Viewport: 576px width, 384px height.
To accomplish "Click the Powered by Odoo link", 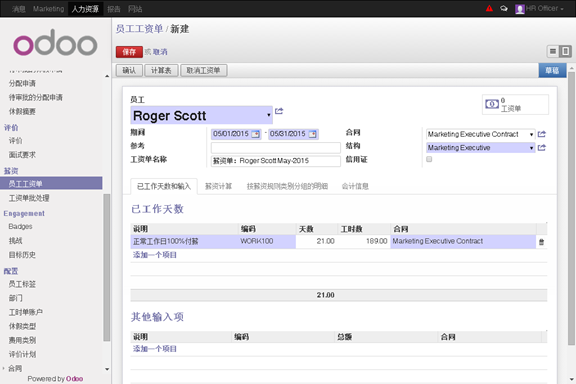I will pyautogui.click(x=55, y=378).
